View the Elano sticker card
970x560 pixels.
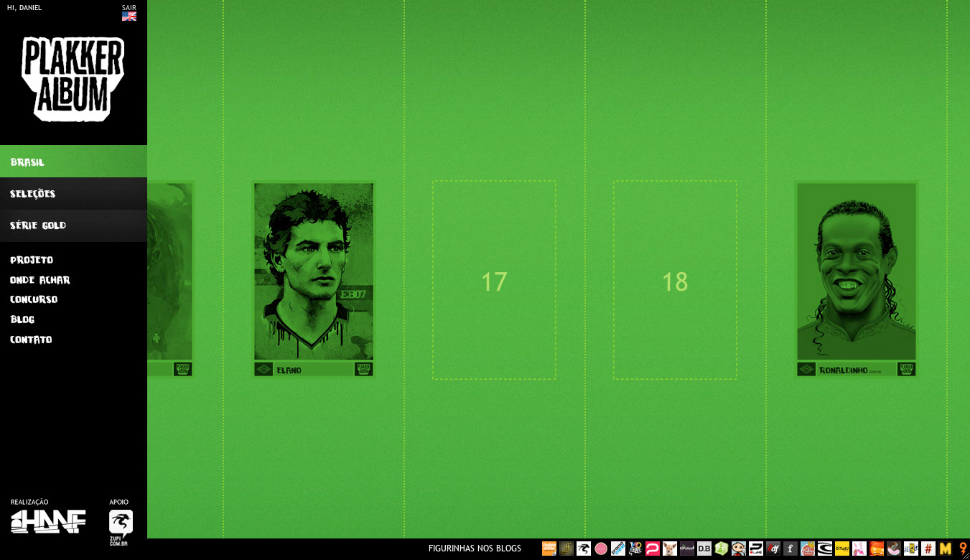click(314, 279)
